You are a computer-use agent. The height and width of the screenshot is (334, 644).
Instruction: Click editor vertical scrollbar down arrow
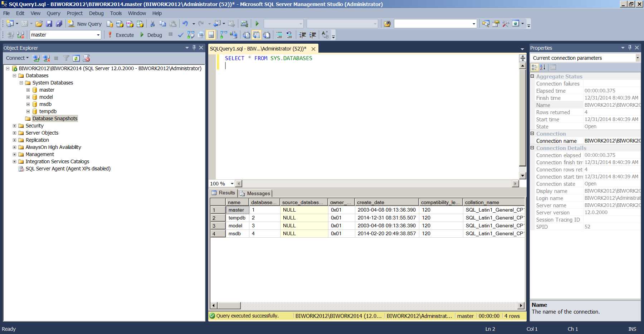pos(523,175)
